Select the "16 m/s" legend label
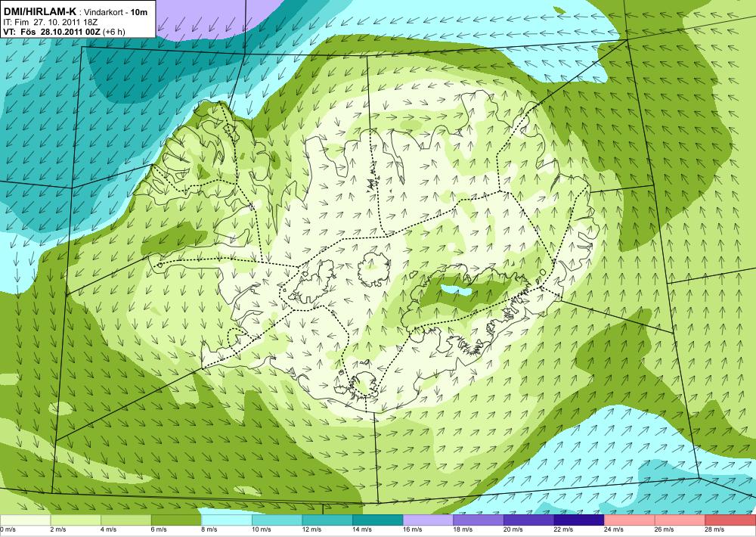756x537 pixels. point(413,529)
